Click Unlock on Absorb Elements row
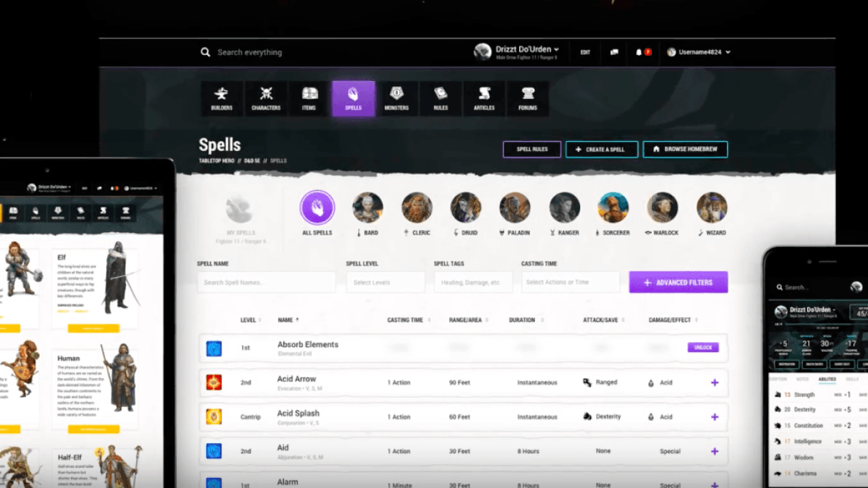Viewport: 868px width, 488px height. 703,348
